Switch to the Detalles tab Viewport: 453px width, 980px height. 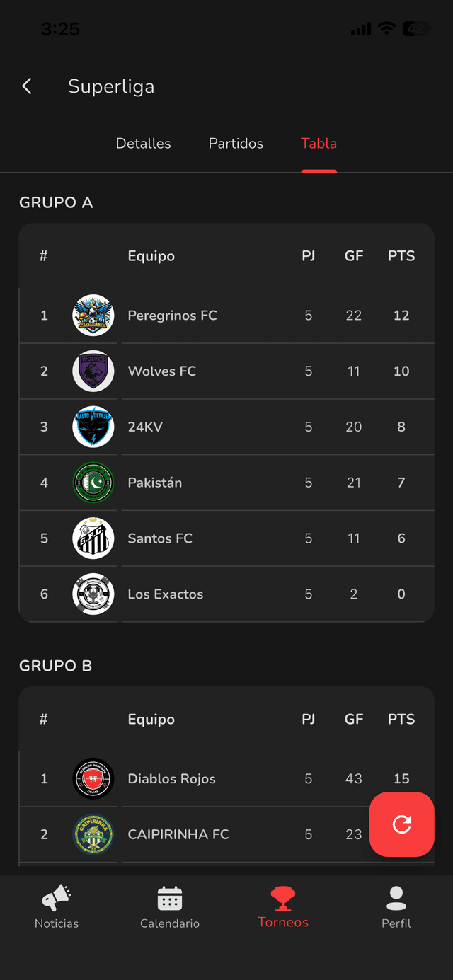[143, 143]
